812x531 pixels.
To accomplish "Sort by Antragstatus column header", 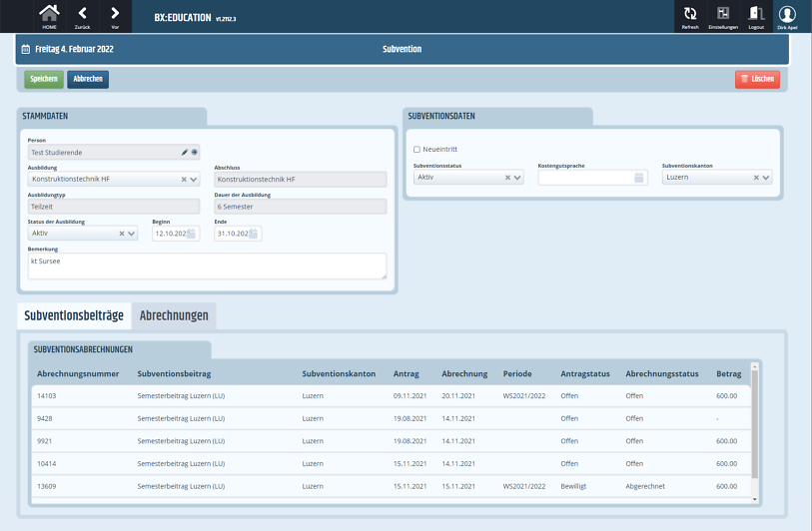I will click(x=585, y=373).
